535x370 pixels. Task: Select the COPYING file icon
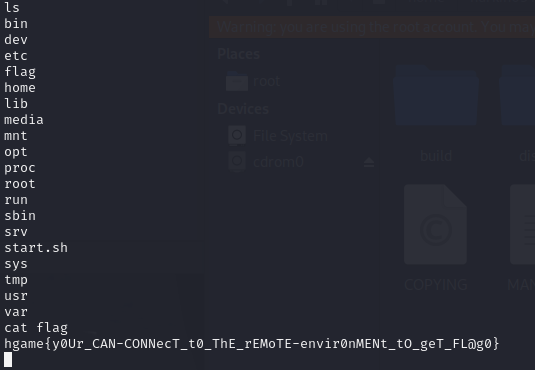(435, 224)
